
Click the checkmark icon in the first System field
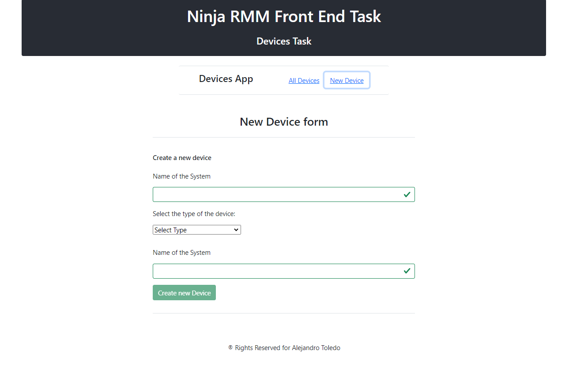pos(407,194)
